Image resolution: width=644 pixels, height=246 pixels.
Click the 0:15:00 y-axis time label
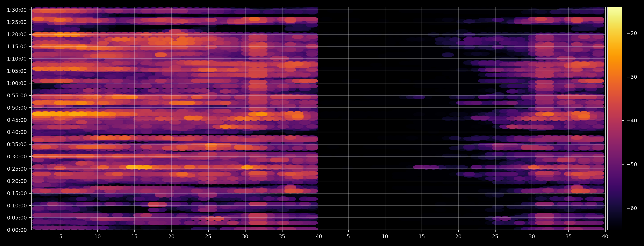pyautogui.click(x=17, y=193)
